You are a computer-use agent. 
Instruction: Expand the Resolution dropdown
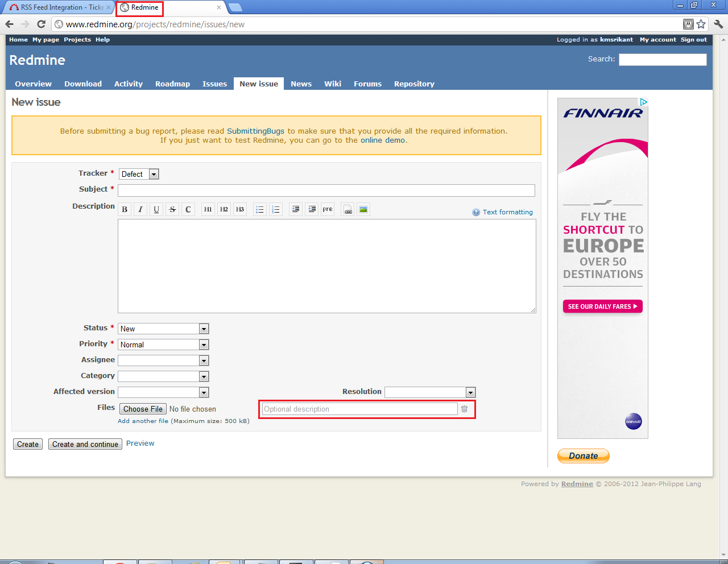pos(430,392)
